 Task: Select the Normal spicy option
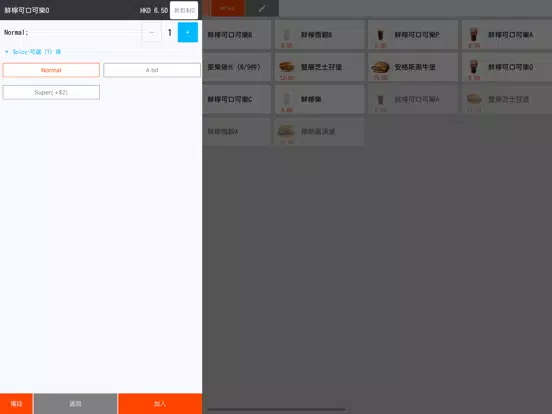coord(51,70)
